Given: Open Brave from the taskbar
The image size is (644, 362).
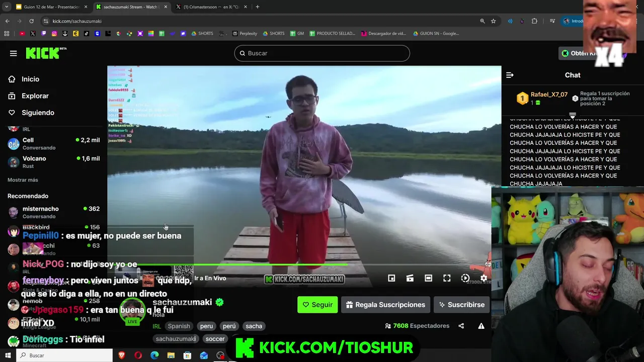Looking at the screenshot, I should (122, 355).
